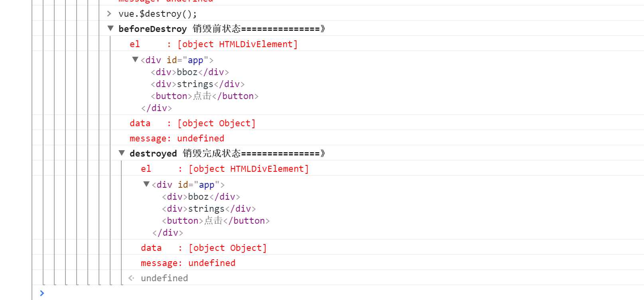Select button element under beforeDestroy
Screen dimensions: 644x300
[205, 96]
